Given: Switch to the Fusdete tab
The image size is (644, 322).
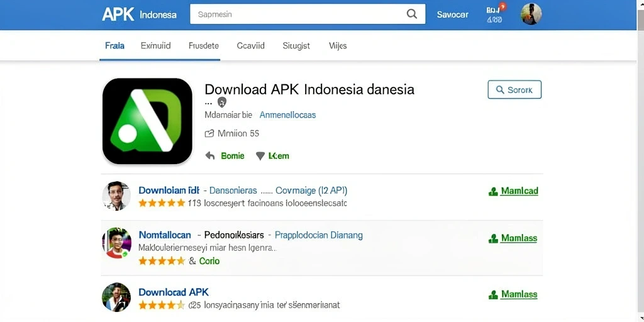Looking at the screenshot, I should [x=204, y=45].
